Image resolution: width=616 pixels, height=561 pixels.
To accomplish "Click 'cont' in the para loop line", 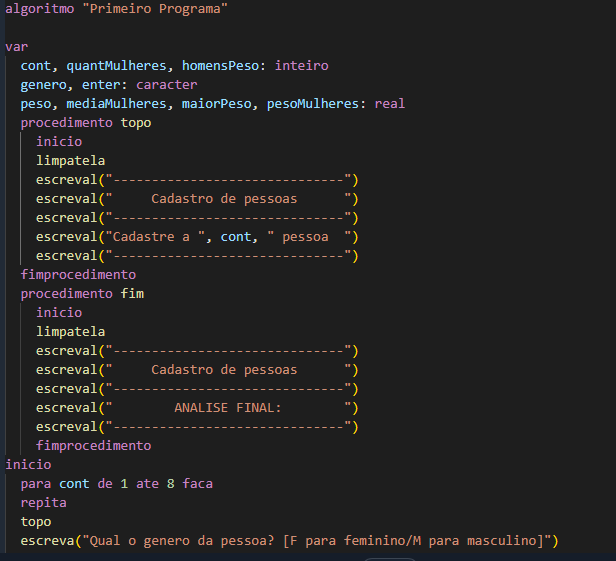I will [74, 484].
